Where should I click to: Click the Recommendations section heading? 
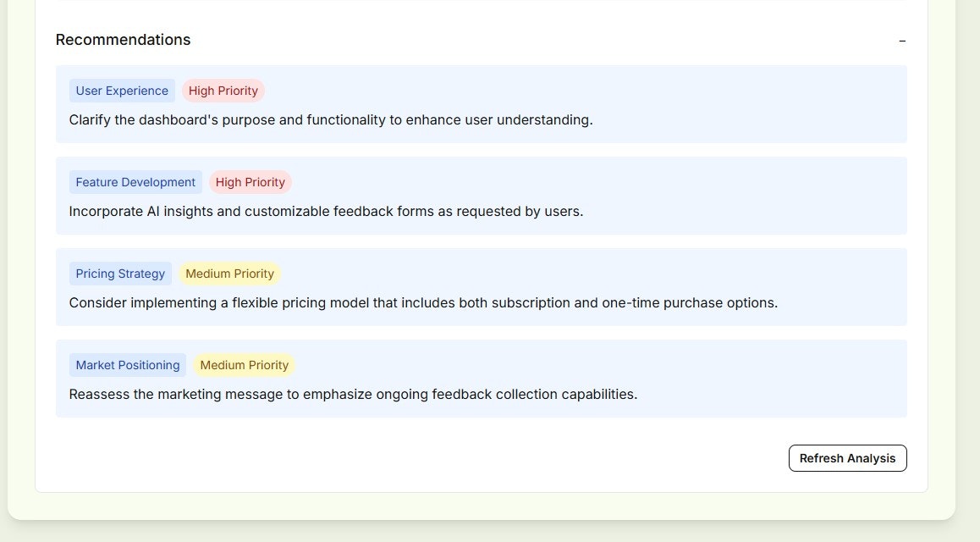[123, 40]
